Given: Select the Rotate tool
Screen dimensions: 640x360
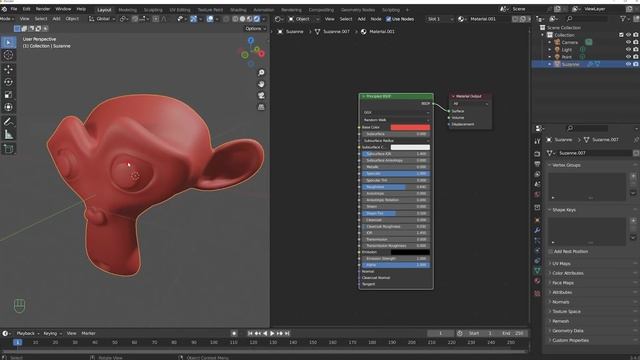Looking at the screenshot, I should point(8,82).
